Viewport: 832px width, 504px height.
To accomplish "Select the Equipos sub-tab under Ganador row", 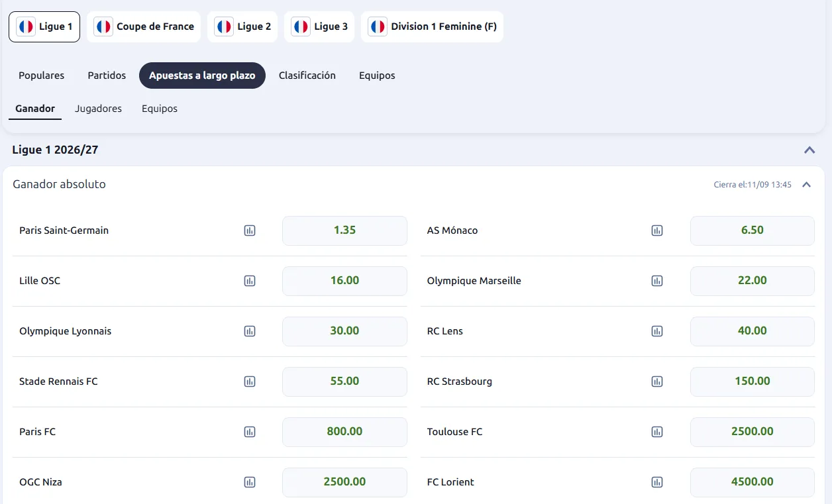I will (x=160, y=109).
